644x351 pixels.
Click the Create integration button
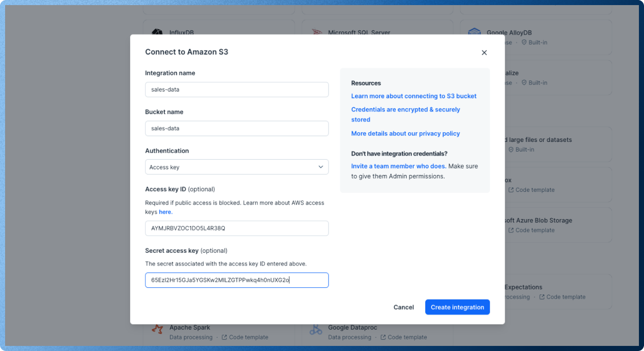[x=457, y=307]
